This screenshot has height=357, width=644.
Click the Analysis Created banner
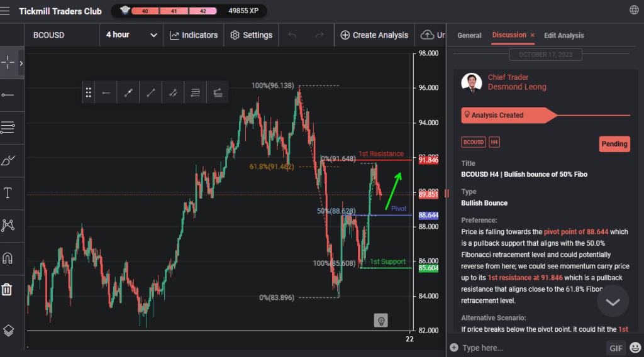(508, 115)
